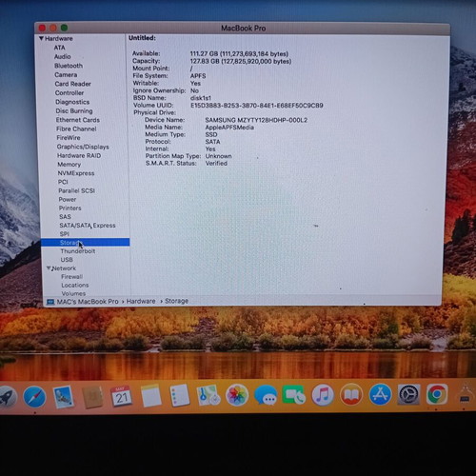Click the disk1s1 BSD name value
Viewport: 476px width, 476px height.
(201, 98)
